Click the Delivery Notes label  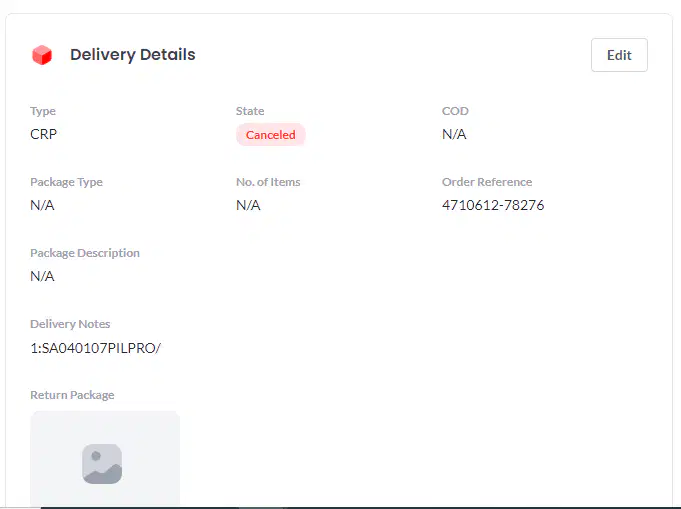pyautogui.click(x=70, y=324)
